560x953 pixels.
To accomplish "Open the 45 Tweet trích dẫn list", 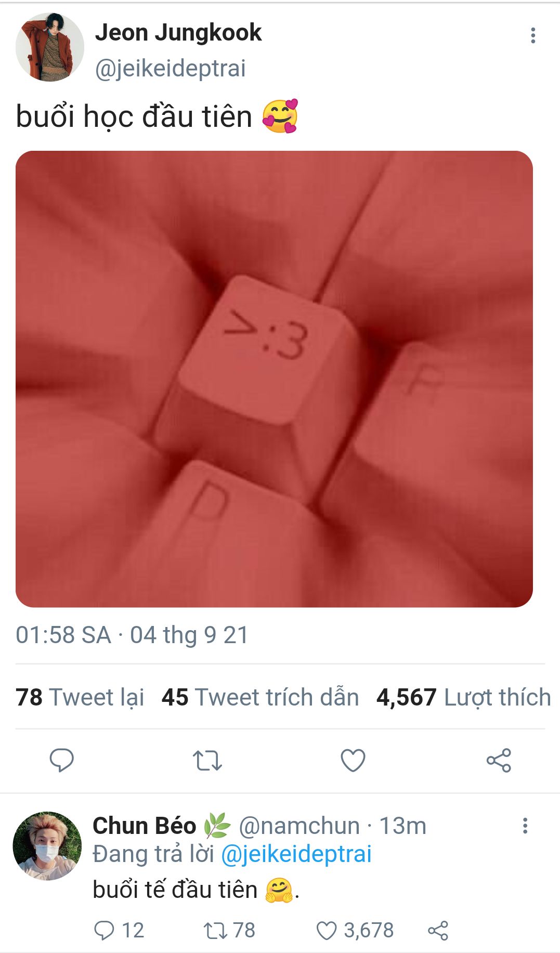I will (x=261, y=697).
